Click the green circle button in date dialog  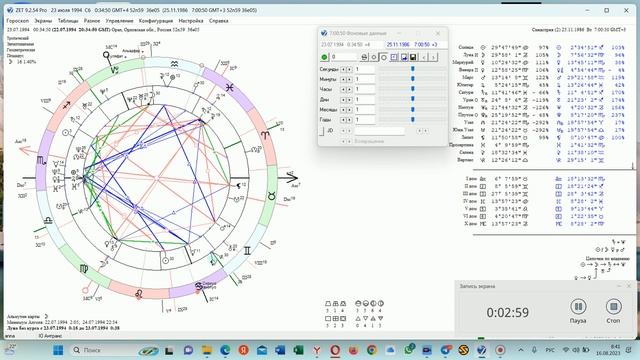coord(324,57)
